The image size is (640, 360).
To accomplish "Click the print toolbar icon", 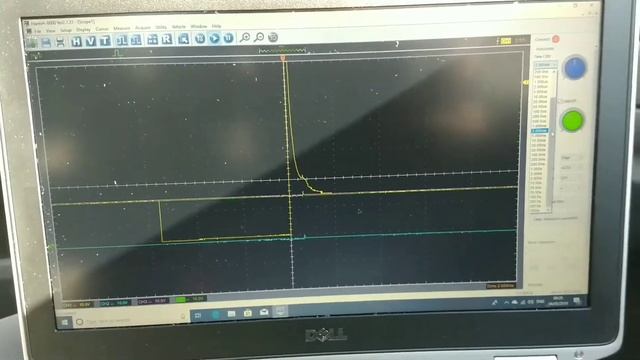I will pyautogui.click(x=60, y=42).
